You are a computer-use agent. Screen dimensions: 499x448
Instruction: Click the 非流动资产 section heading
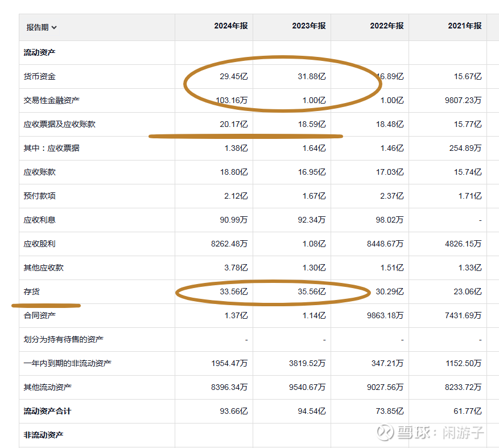pos(44,435)
